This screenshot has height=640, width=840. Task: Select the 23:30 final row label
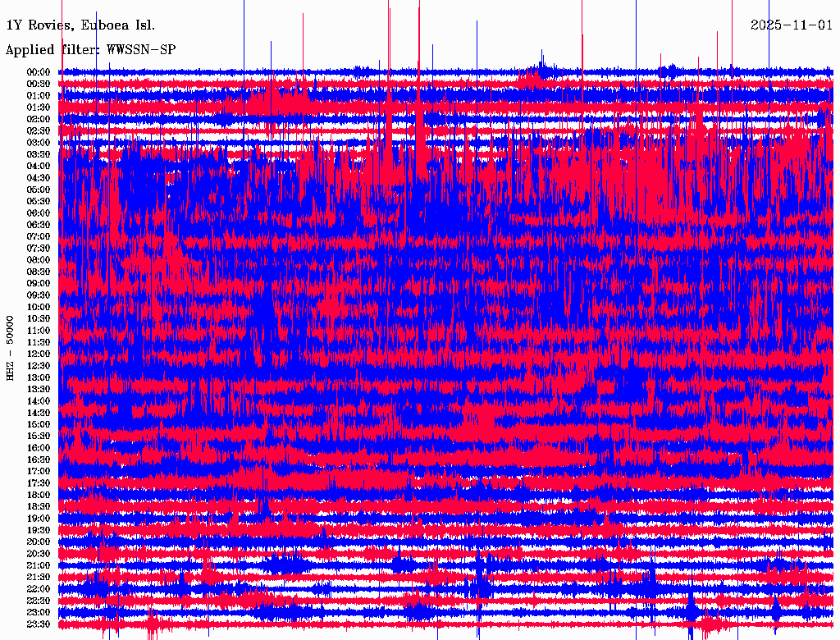pos(39,624)
